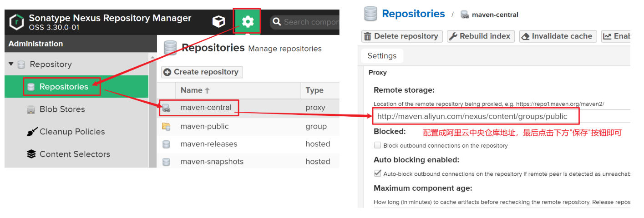Click the Cleanup Policies brush icon
Screen dimensions: 644x218
click(31, 132)
